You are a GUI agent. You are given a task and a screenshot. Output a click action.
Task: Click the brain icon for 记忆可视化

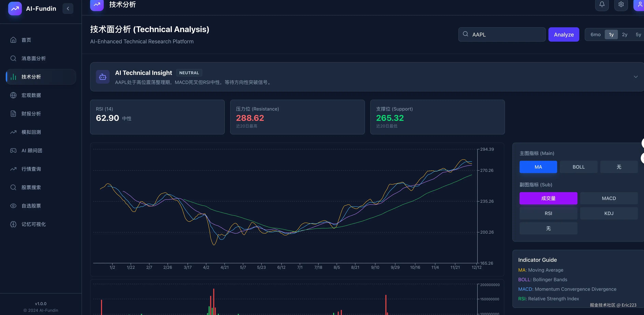(x=13, y=224)
